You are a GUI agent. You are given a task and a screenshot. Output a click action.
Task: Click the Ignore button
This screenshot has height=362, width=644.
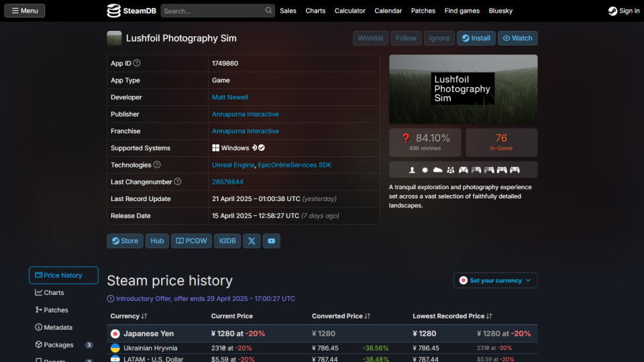(439, 38)
